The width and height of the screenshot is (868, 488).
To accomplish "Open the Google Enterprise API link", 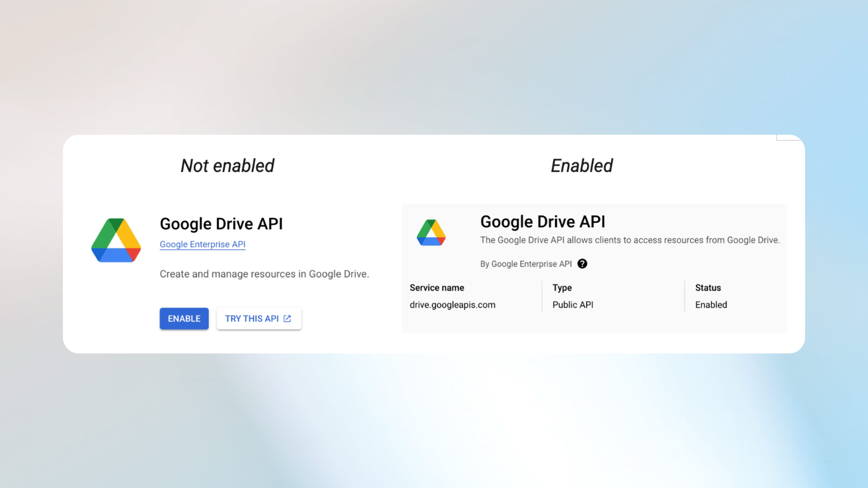I will [x=203, y=244].
